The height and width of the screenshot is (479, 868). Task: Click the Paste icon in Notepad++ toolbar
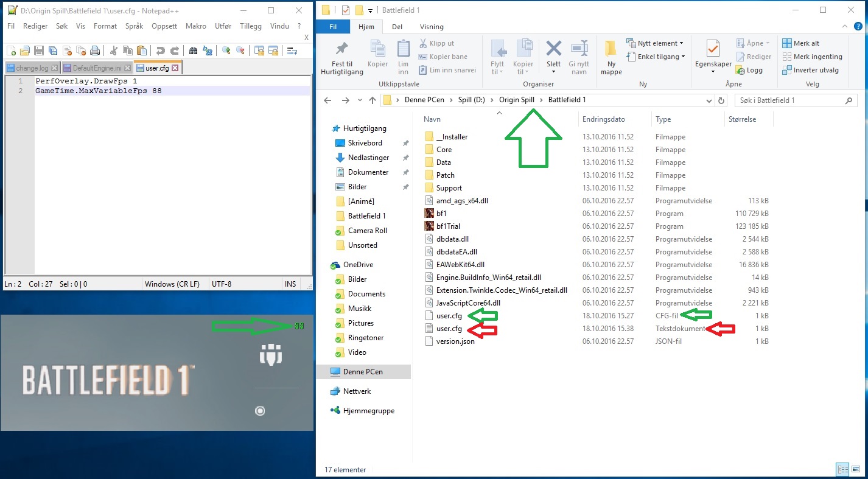(142, 51)
